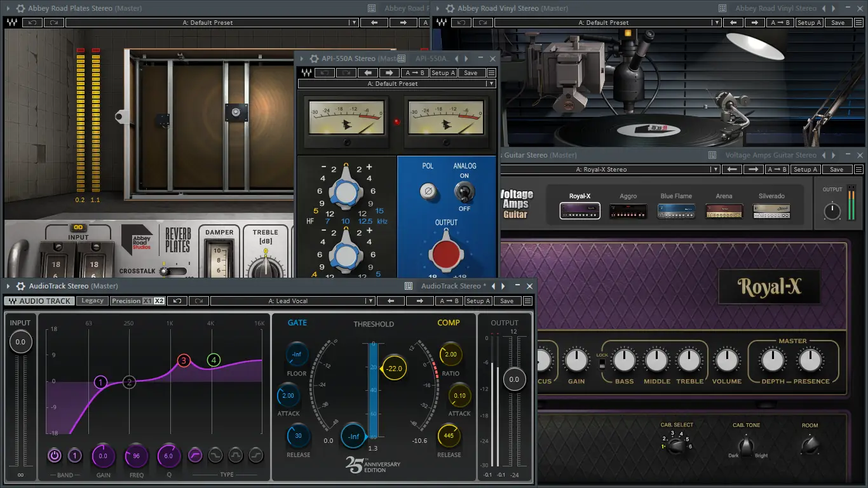Select the Silverado amp model
The image size is (868, 488).
pos(771,211)
